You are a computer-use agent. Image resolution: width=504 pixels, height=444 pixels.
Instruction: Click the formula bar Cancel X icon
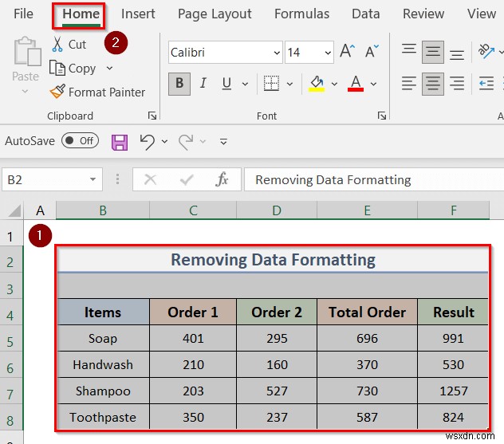coord(150,179)
